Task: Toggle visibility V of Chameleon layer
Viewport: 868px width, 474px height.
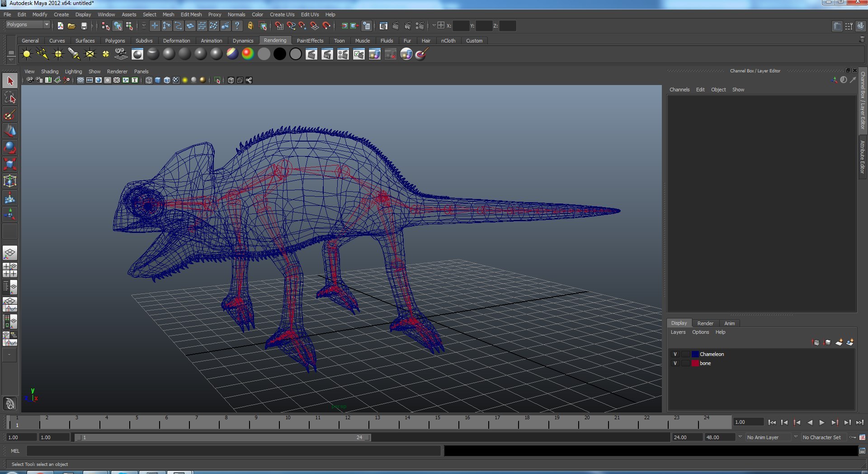Action: point(675,354)
